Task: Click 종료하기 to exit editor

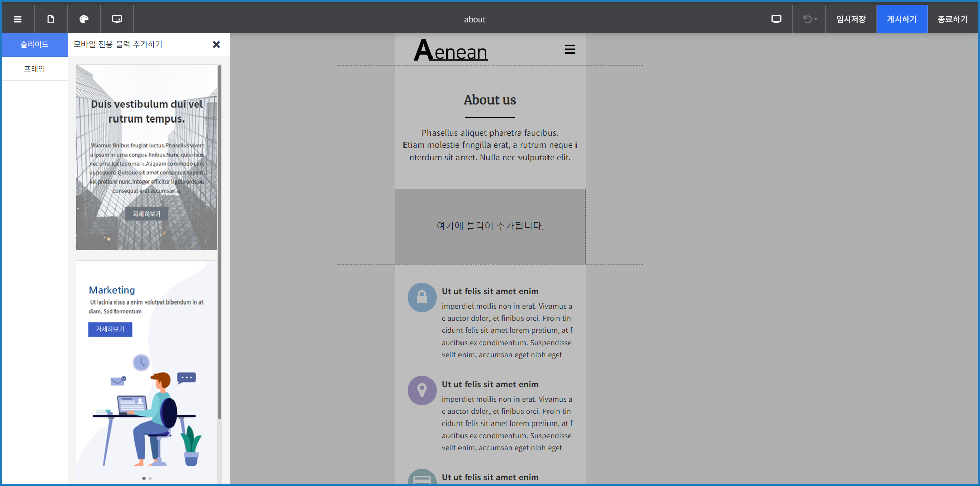Action: [x=953, y=19]
